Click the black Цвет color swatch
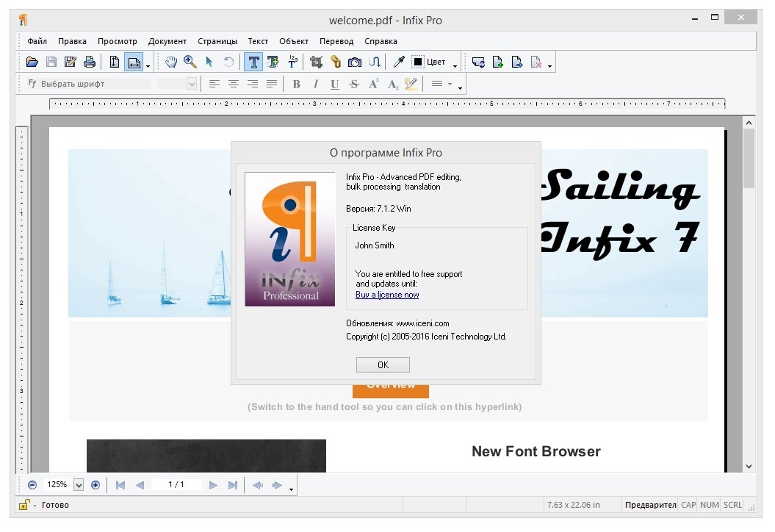Viewport: 775px width, 532px height. [417, 62]
